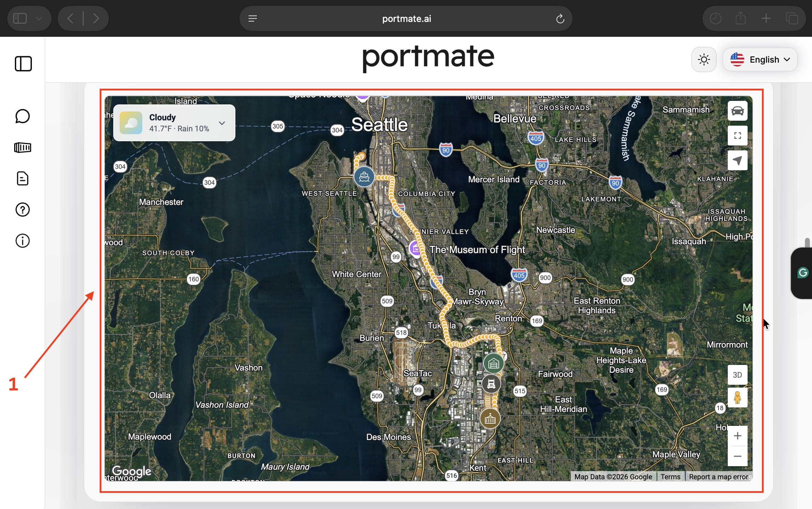Open the document sidebar icon
This screenshot has width=812, height=509.
(23, 178)
